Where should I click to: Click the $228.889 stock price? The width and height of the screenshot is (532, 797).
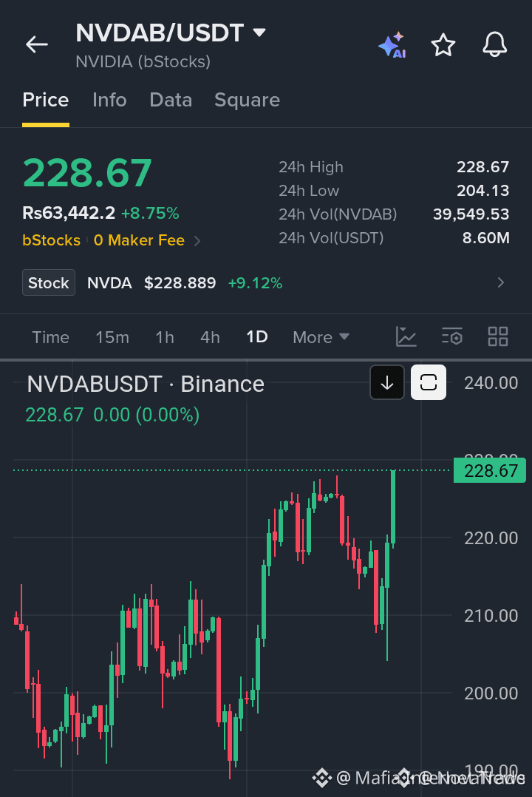180,283
